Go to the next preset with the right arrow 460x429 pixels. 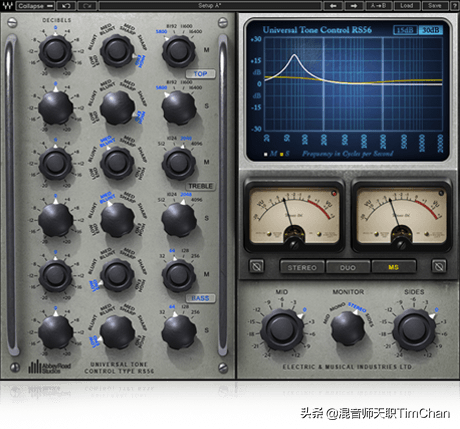click(354, 6)
